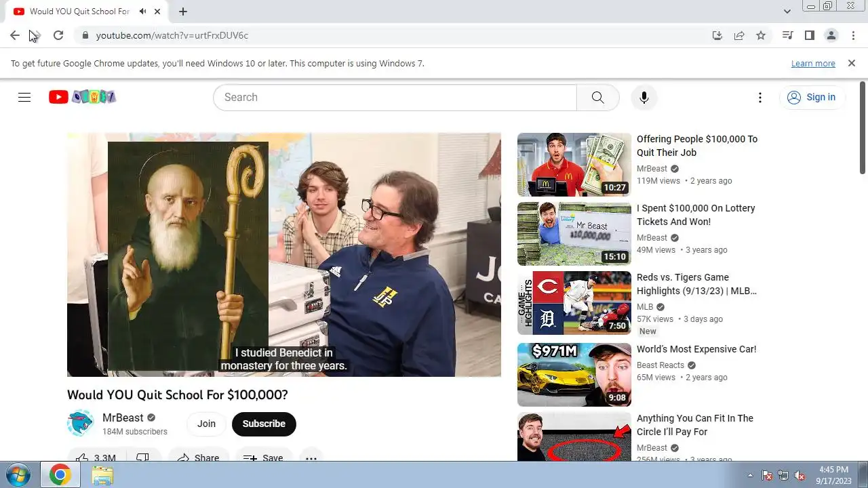Expand the tab search chevron
The image size is (868, 488).
click(x=787, y=12)
